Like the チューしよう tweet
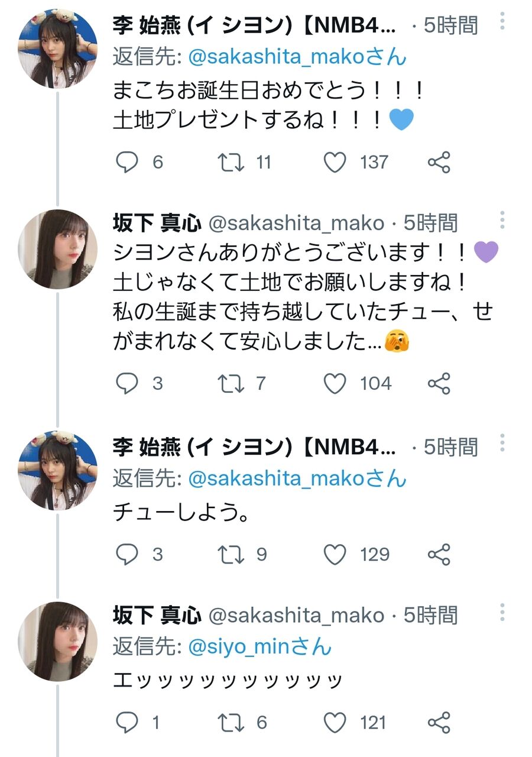Screen dimensions: 532x757 pyautogui.click(x=335, y=554)
